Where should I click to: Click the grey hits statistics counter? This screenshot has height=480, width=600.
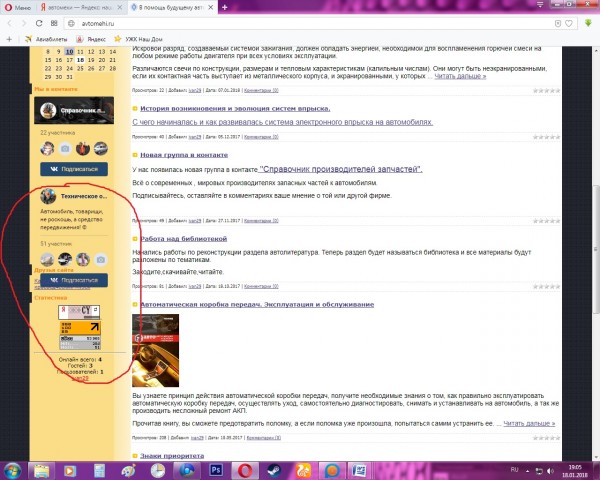click(80, 342)
